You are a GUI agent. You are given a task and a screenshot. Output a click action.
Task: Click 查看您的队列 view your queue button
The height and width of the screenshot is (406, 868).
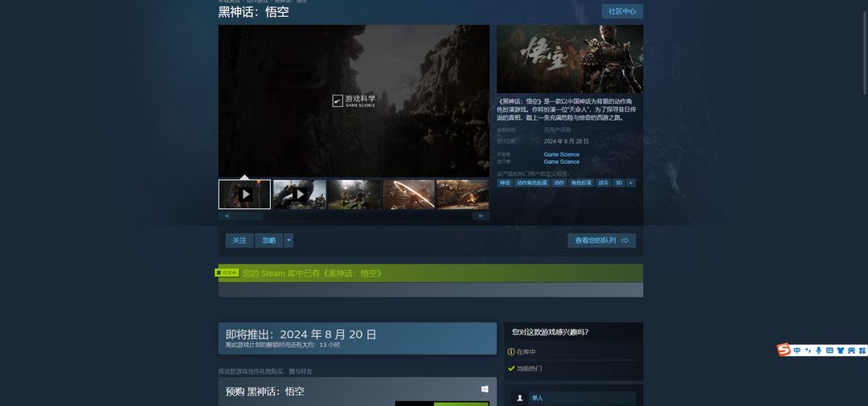602,240
